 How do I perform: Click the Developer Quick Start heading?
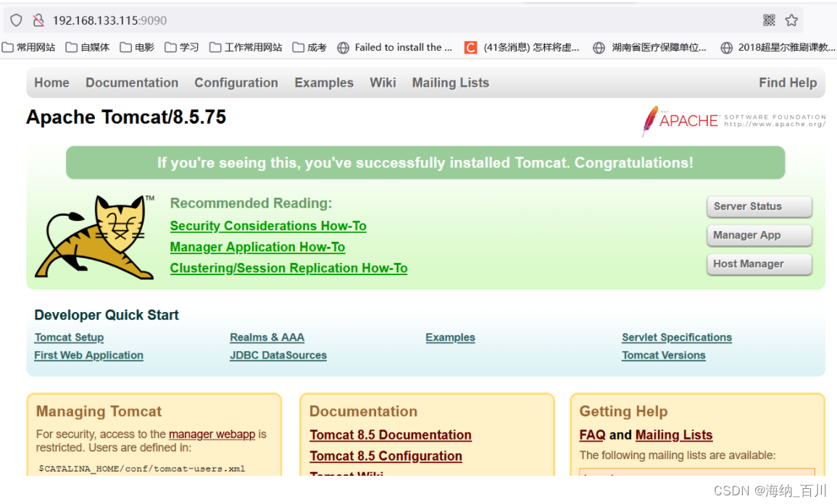107,315
